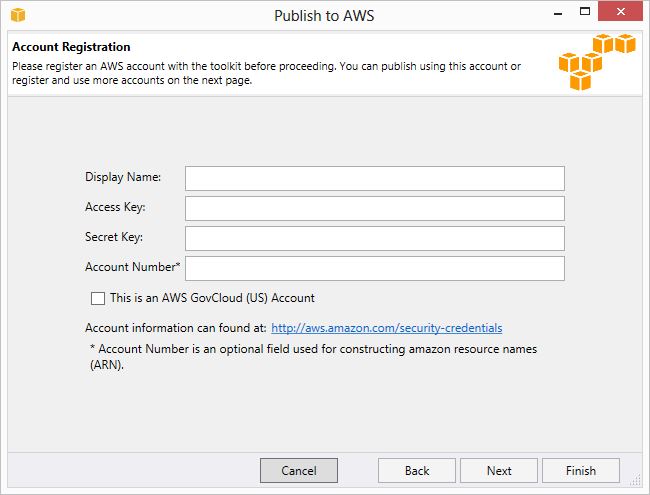Focus the Access Key input field
The height and width of the screenshot is (495, 650).
(x=375, y=209)
